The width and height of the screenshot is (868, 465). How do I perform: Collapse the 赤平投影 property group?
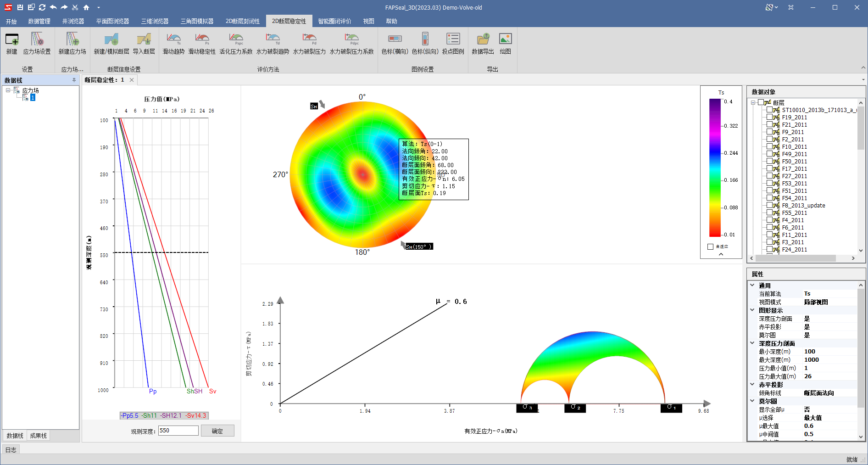click(752, 384)
